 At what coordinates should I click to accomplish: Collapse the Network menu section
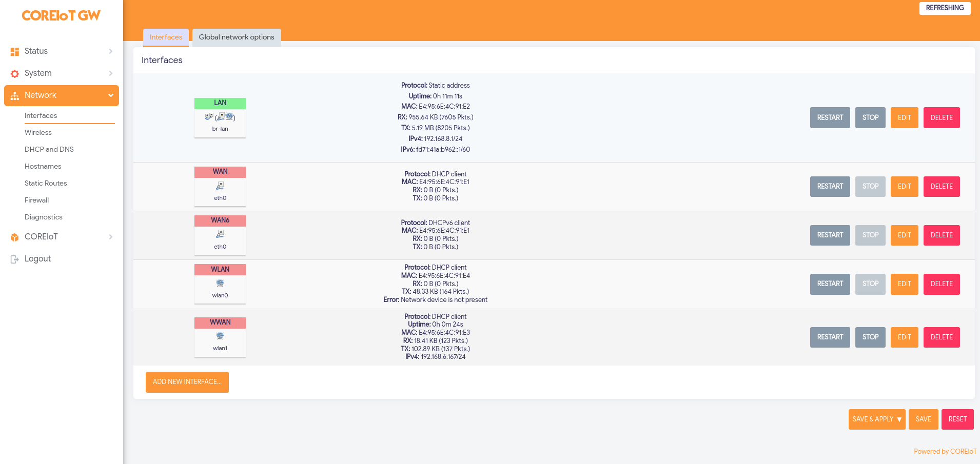click(x=110, y=95)
